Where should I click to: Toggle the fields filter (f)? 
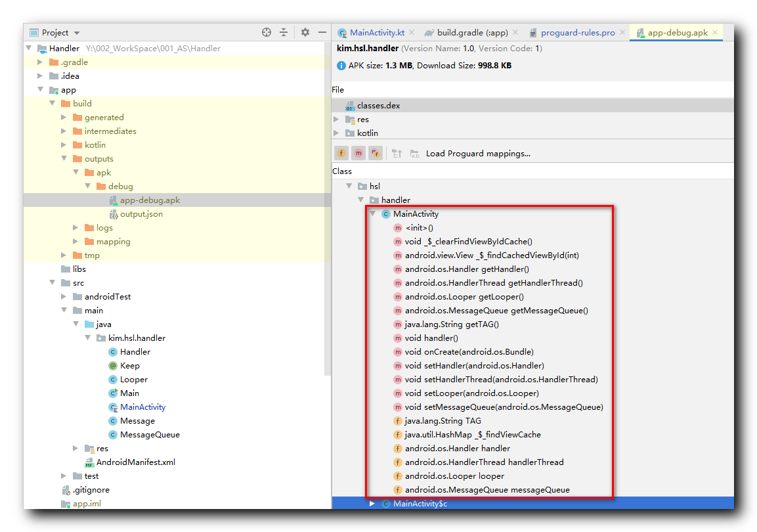[x=341, y=153]
